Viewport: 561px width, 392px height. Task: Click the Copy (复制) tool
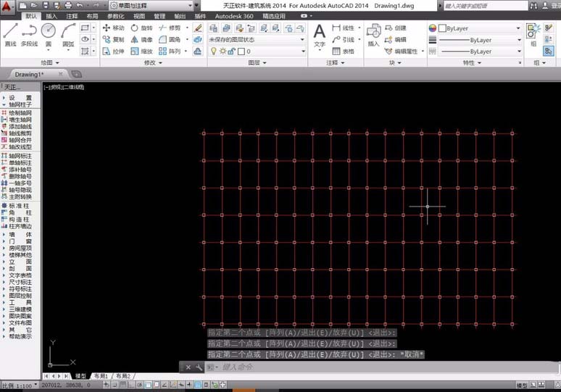tap(113, 40)
